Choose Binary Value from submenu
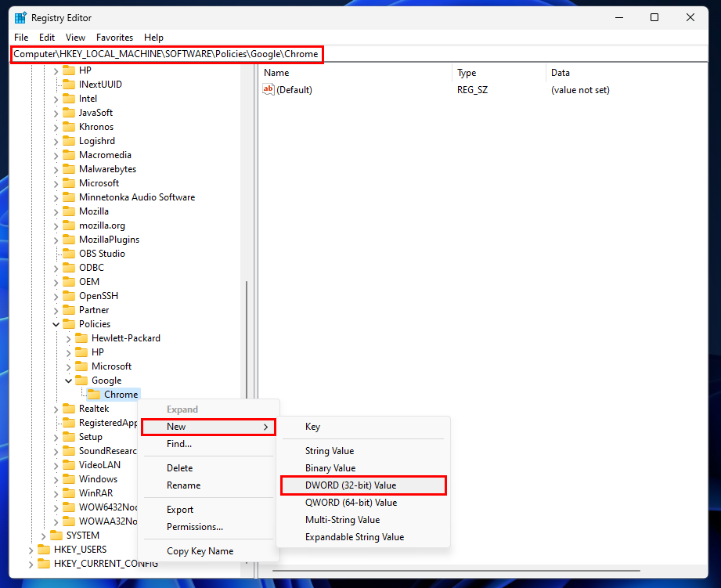Screen dimensions: 721x588 point(363,468)
